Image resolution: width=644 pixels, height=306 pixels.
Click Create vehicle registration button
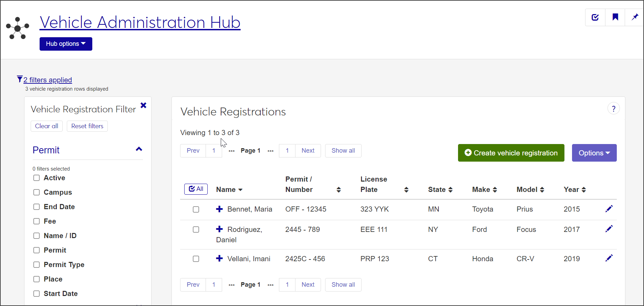(x=511, y=153)
